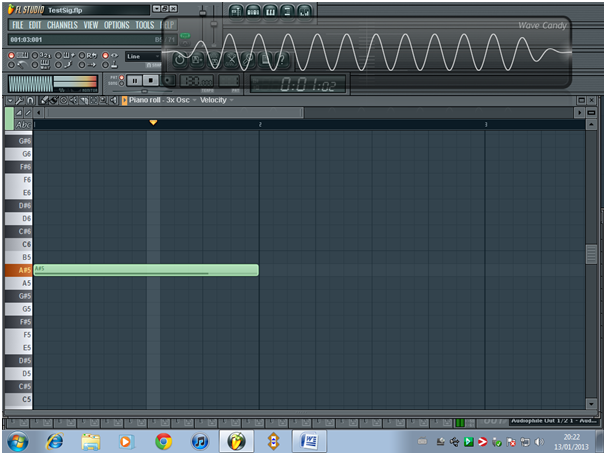Click the piano roll wrench tools icon
The image size is (606, 455).
click(21, 100)
